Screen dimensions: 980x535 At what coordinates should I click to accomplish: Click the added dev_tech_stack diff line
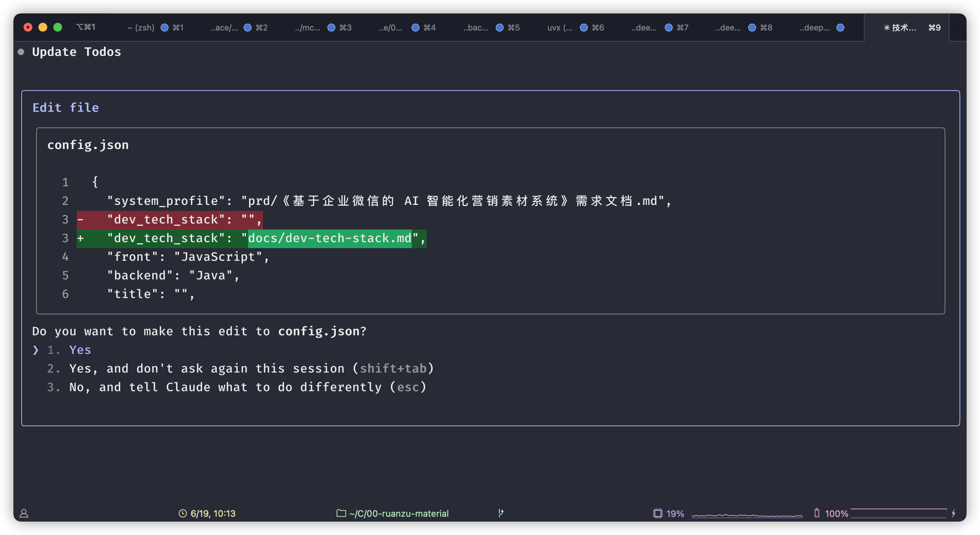point(251,238)
